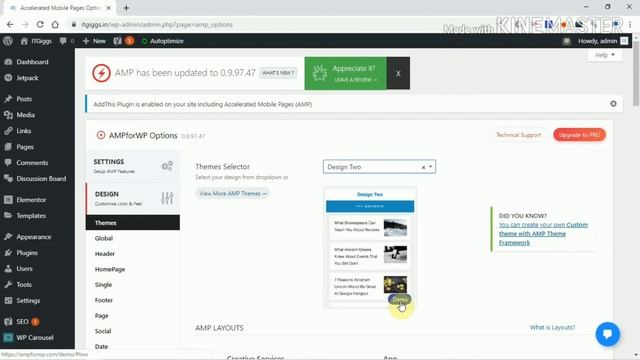Click the New content plus item
This screenshot has height=360, width=640.
pyautogui.click(x=94, y=41)
